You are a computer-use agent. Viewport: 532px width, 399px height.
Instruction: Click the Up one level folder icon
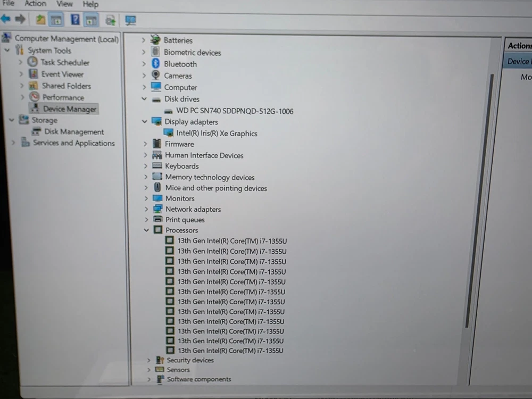coord(40,20)
